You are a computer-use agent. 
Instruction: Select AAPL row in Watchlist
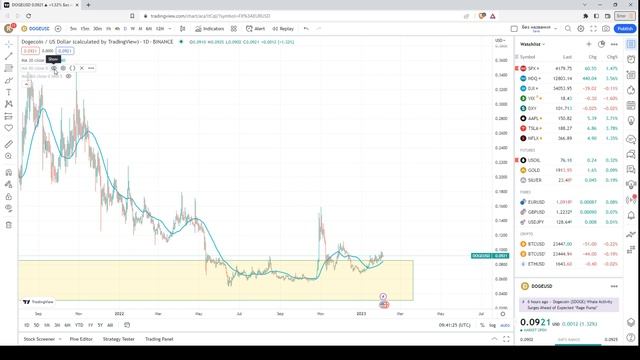click(569, 118)
